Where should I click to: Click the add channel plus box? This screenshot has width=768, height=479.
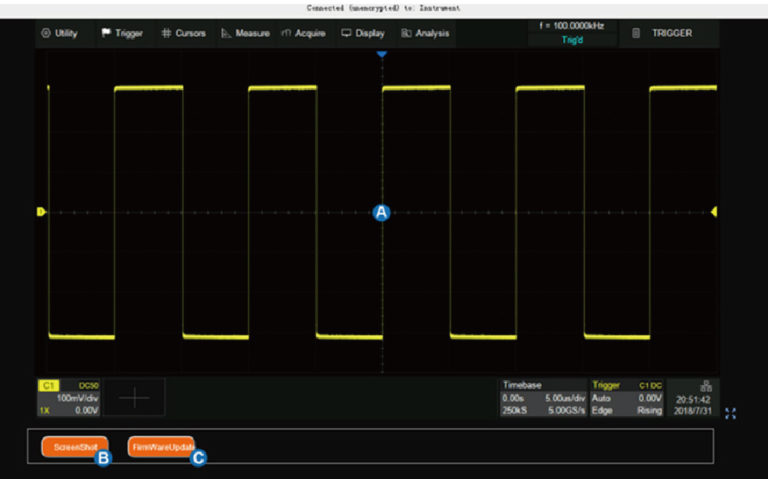(x=135, y=397)
